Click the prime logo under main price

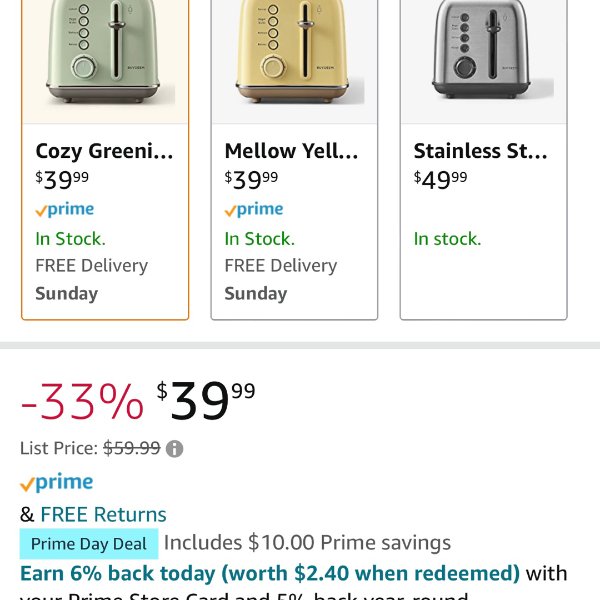57,482
